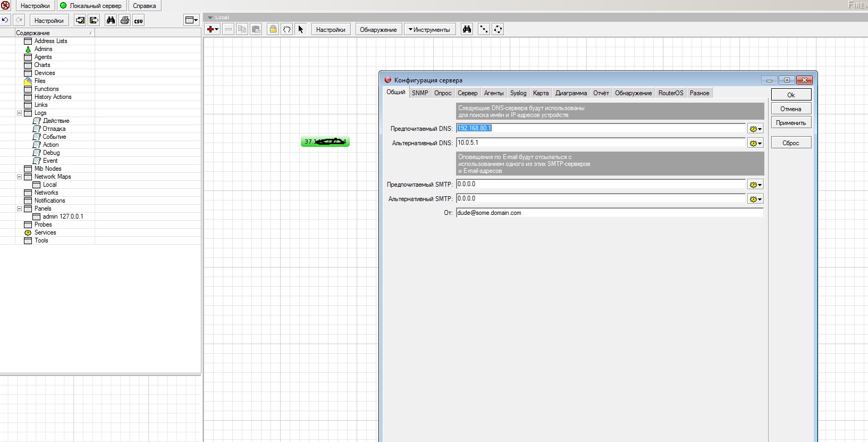Click the CSV export icon

pyautogui.click(x=138, y=20)
